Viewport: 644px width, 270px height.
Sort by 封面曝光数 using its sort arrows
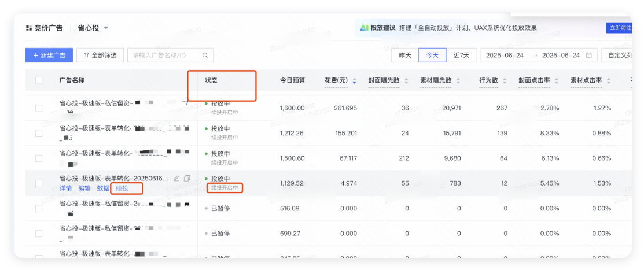(407, 81)
